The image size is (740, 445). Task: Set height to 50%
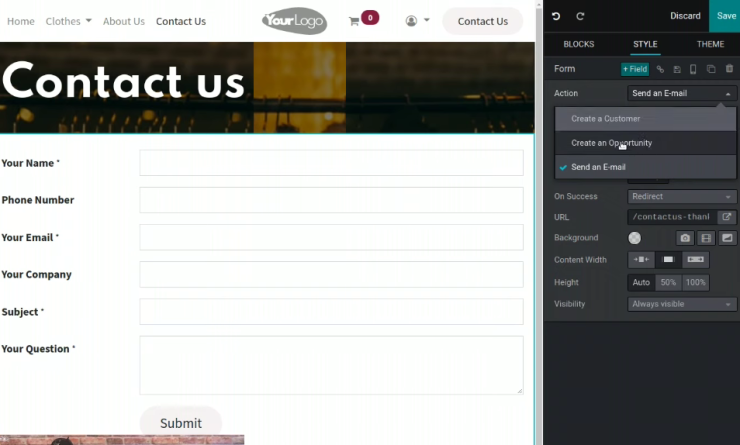pos(668,282)
